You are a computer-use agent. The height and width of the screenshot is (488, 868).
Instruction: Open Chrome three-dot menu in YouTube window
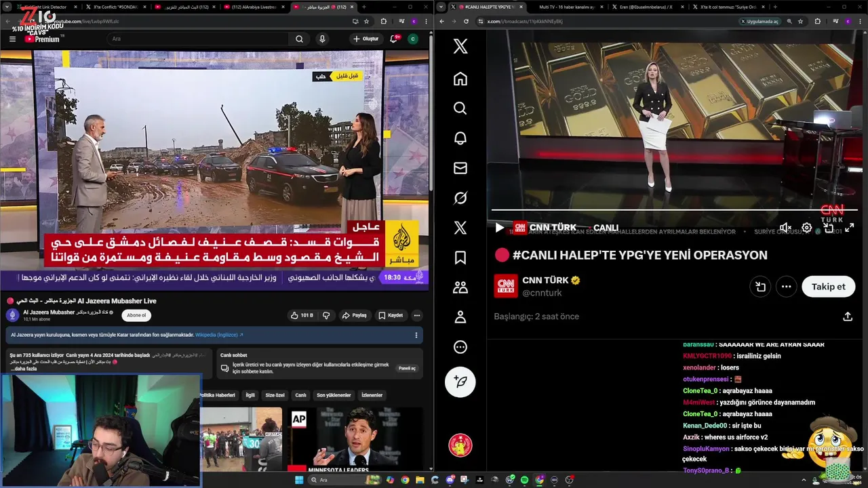coord(426,21)
